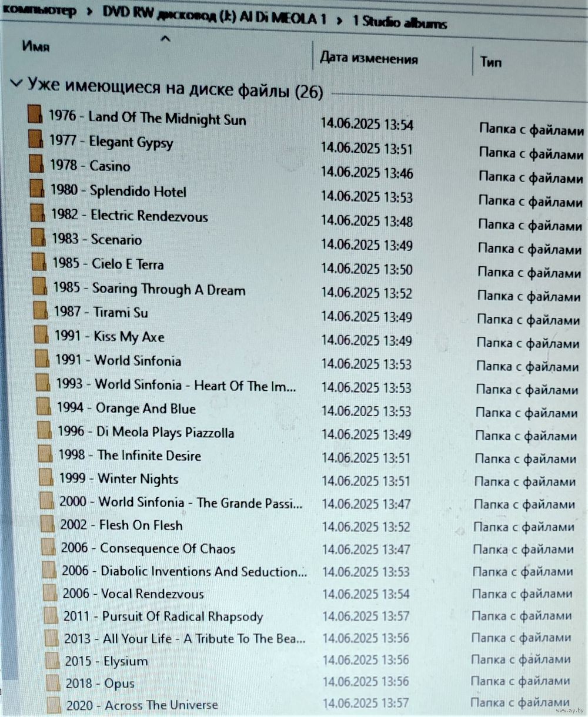Viewport: 588px width, 717px height.
Task: Click the folder icon for 1991 - Kiss My Axe
Action: point(41,335)
